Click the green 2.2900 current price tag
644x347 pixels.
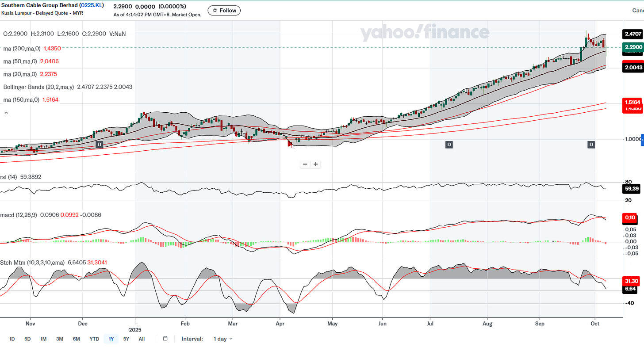632,47
